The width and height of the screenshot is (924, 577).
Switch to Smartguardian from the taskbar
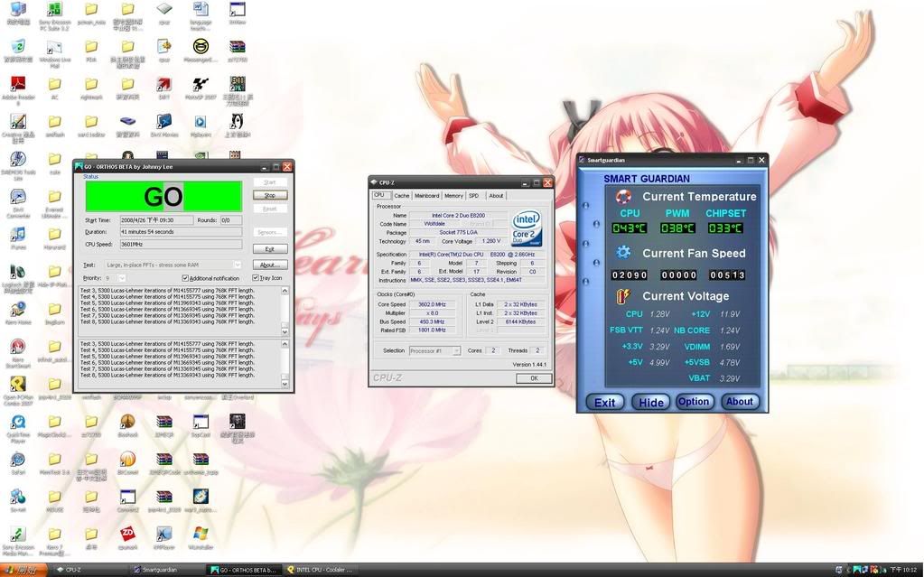tap(167, 570)
